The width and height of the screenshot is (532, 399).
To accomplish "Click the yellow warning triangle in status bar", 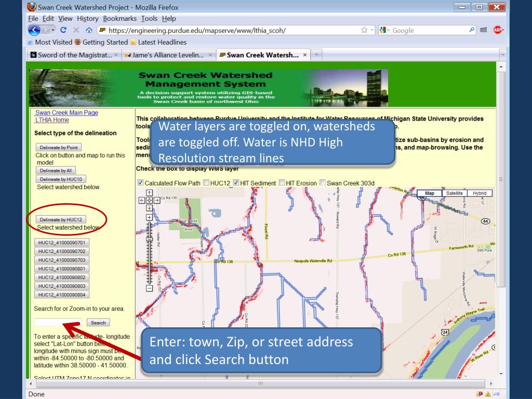I will (487, 394).
